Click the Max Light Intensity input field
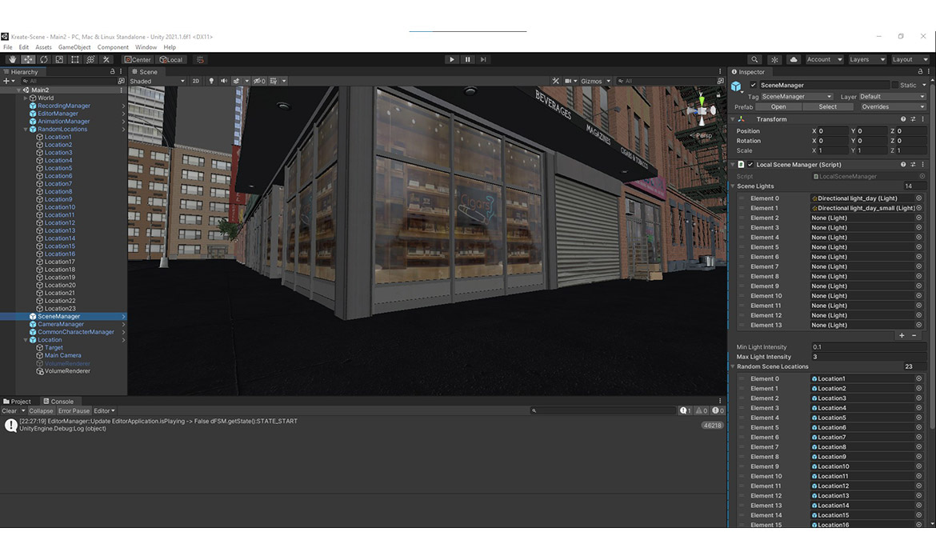Screen dimensions: 936x560 point(867,357)
